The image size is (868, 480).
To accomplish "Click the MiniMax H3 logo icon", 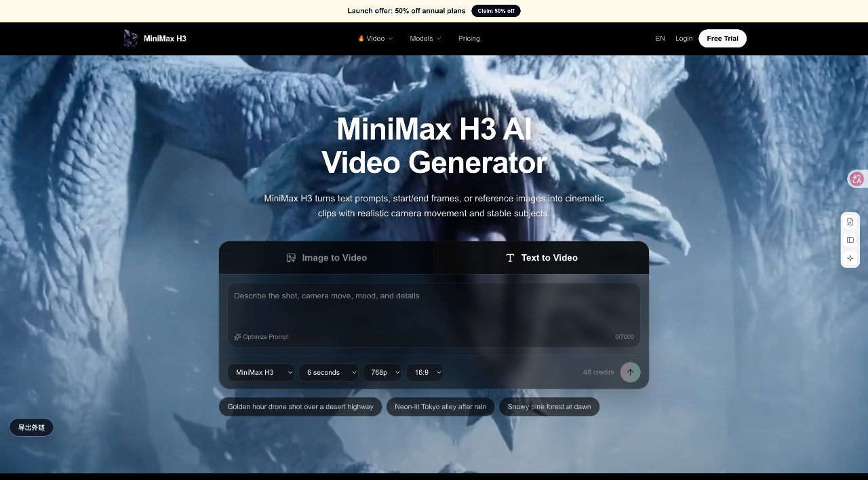I will (x=130, y=38).
